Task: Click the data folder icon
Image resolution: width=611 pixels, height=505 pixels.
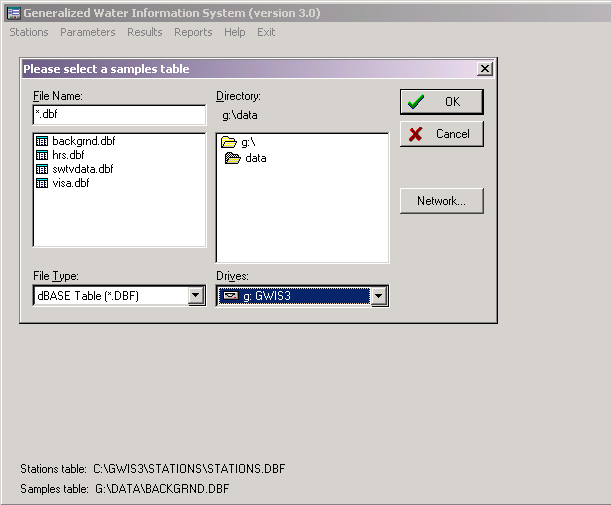Action: click(x=233, y=158)
